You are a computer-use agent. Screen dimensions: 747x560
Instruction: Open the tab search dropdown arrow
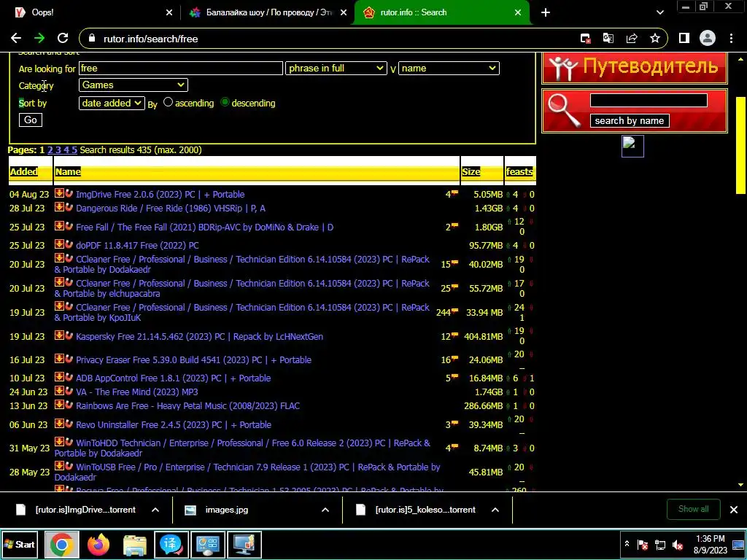click(x=659, y=12)
